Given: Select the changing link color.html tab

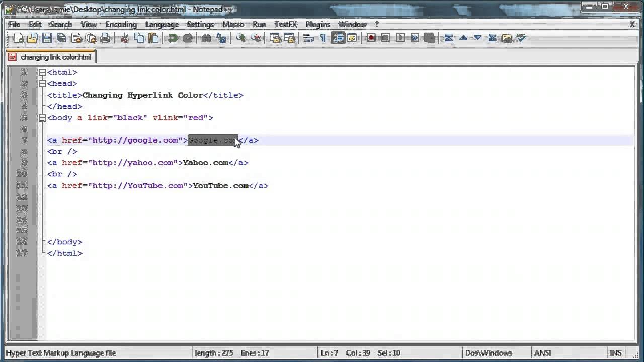Looking at the screenshot, I should (51, 57).
